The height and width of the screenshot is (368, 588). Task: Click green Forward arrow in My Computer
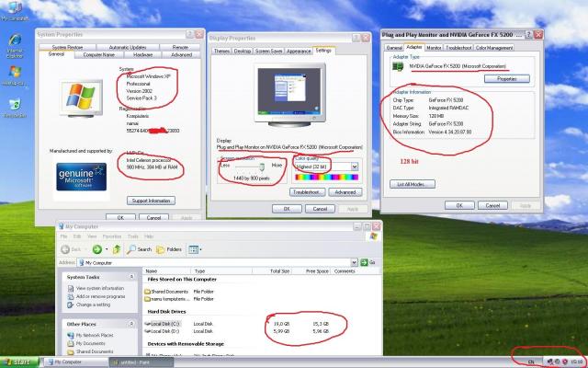click(97, 249)
